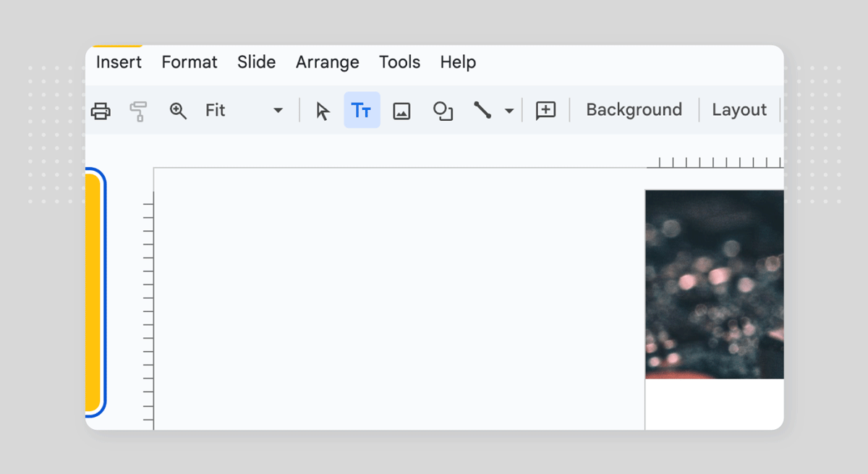Select the yellow slide thumbnail

tap(93, 293)
